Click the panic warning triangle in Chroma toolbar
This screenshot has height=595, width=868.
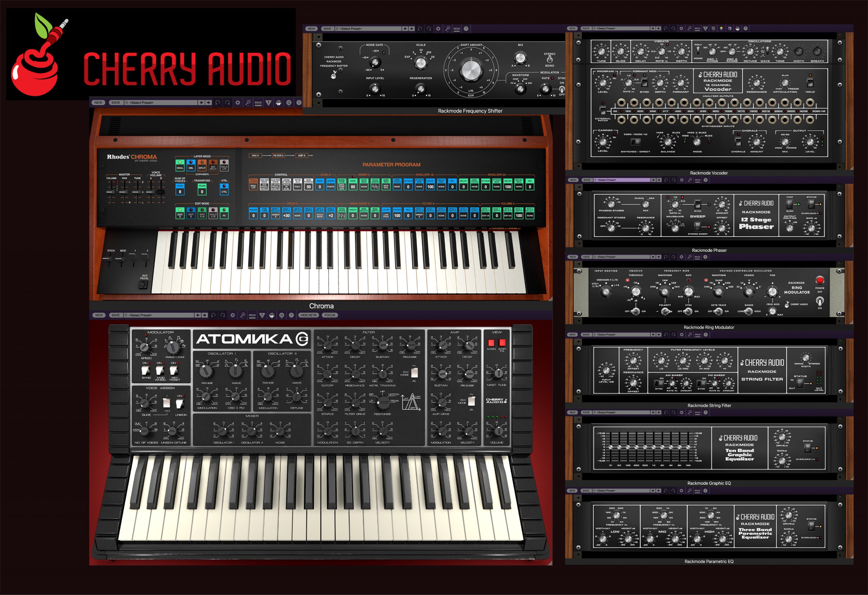[x=268, y=102]
